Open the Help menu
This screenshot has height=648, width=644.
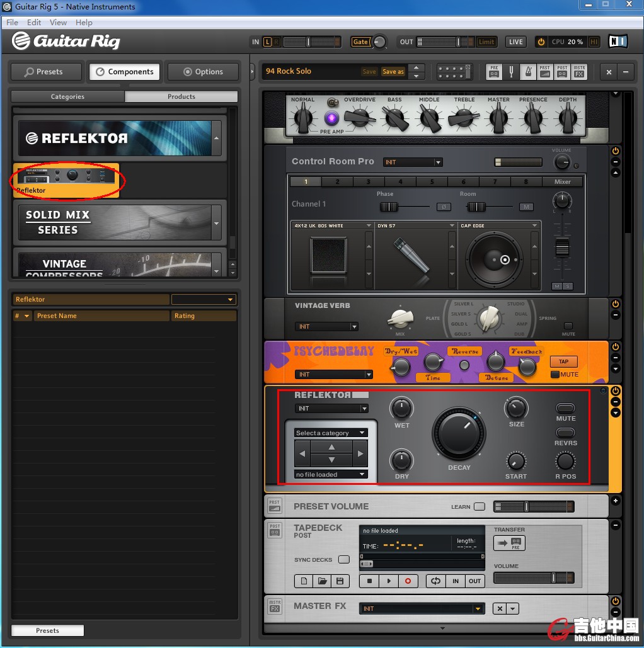click(84, 22)
